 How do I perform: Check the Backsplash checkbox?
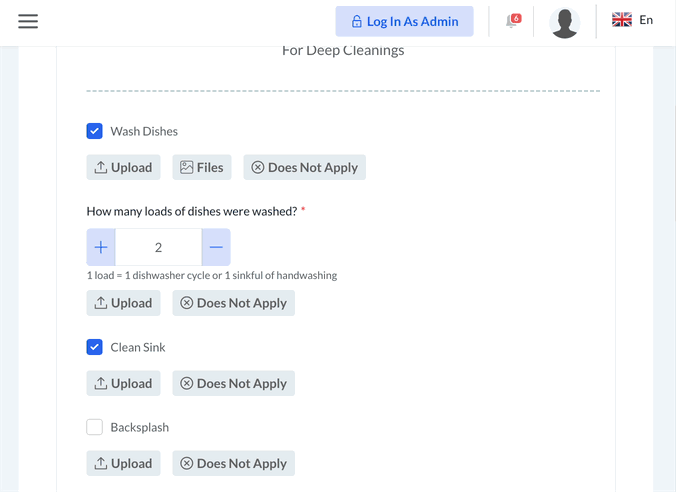click(x=95, y=427)
